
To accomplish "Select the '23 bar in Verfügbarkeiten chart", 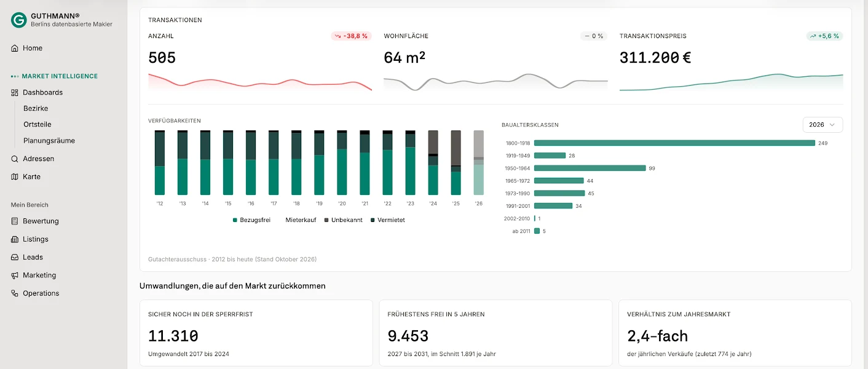I will [x=410, y=162].
